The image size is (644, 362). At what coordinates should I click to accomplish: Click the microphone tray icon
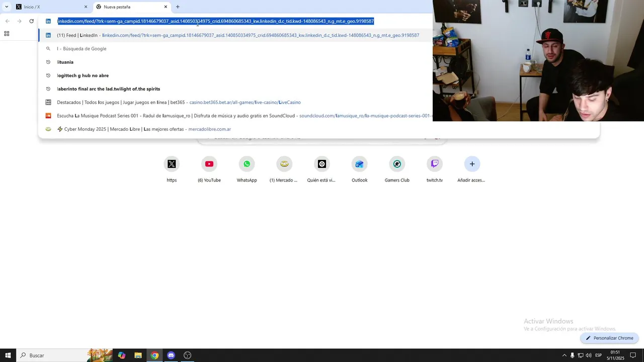click(572, 355)
